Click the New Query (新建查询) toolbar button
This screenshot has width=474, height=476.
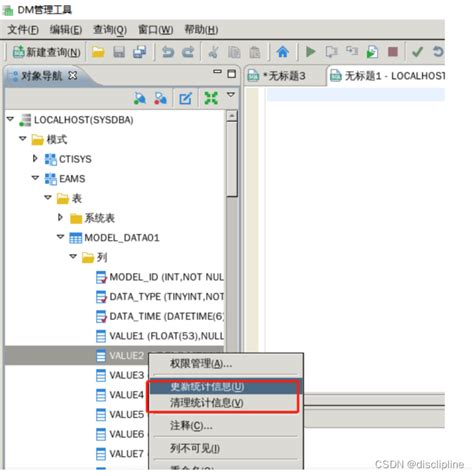pos(46,52)
